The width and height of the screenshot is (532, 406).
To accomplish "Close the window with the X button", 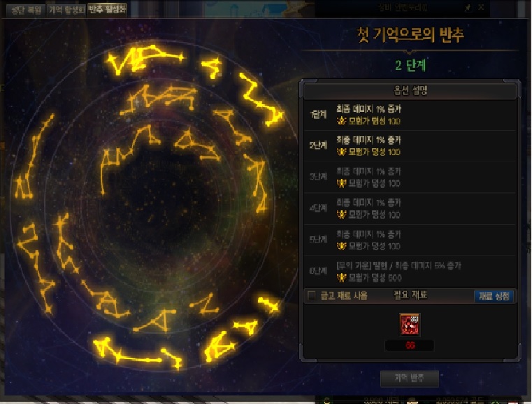I will click(481, 7).
